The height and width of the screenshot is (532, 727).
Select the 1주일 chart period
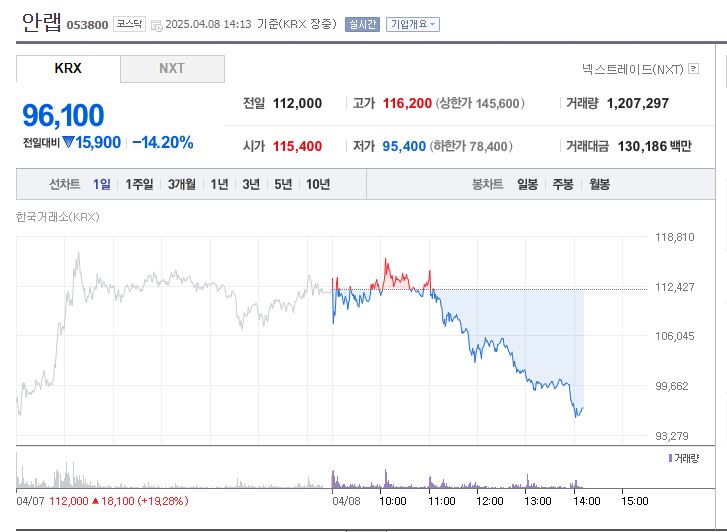pyautogui.click(x=140, y=184)
